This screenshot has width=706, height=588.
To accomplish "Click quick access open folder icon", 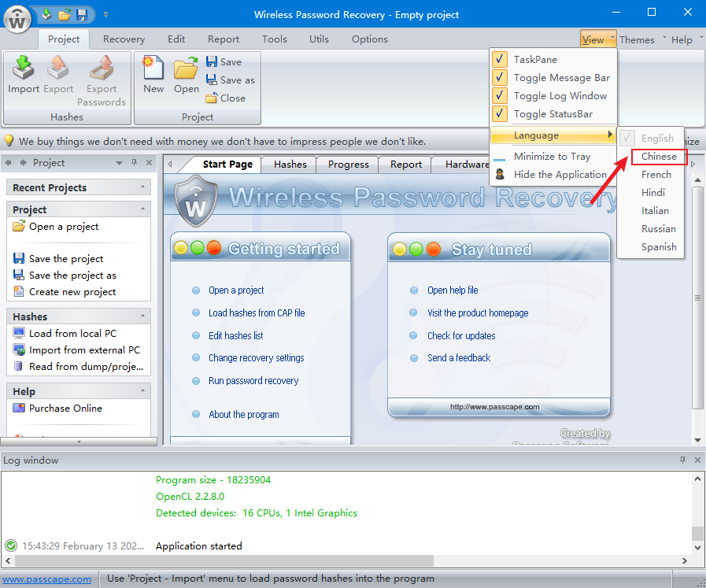I will pos(65,14).
